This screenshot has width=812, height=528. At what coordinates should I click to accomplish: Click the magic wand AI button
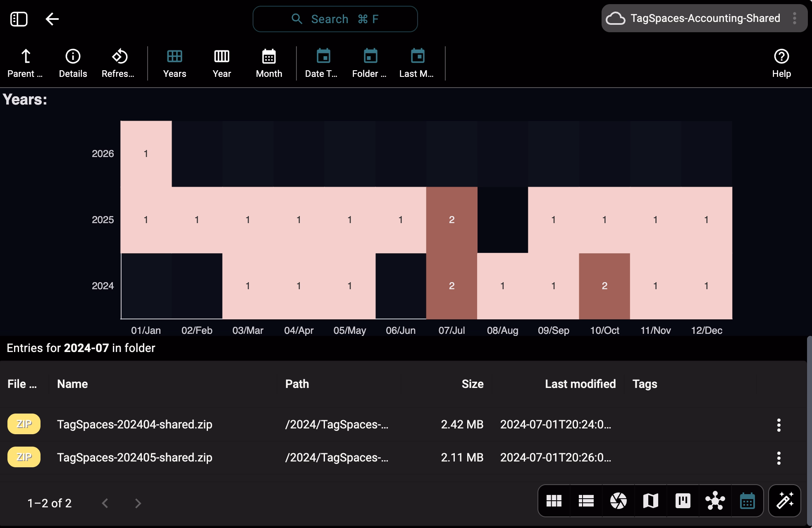click(x=784, y=501)
